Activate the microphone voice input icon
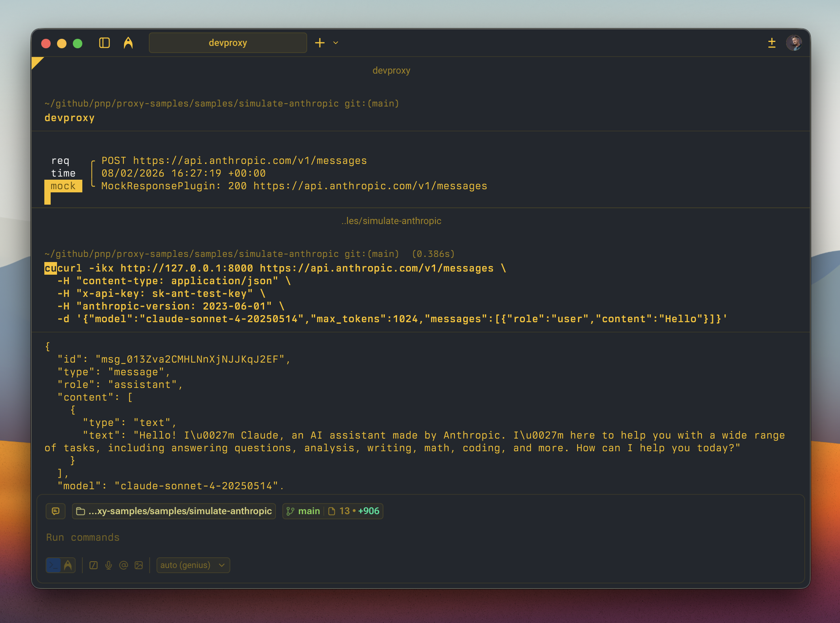The height and width of the screenshot is (623, 840). 108,565
